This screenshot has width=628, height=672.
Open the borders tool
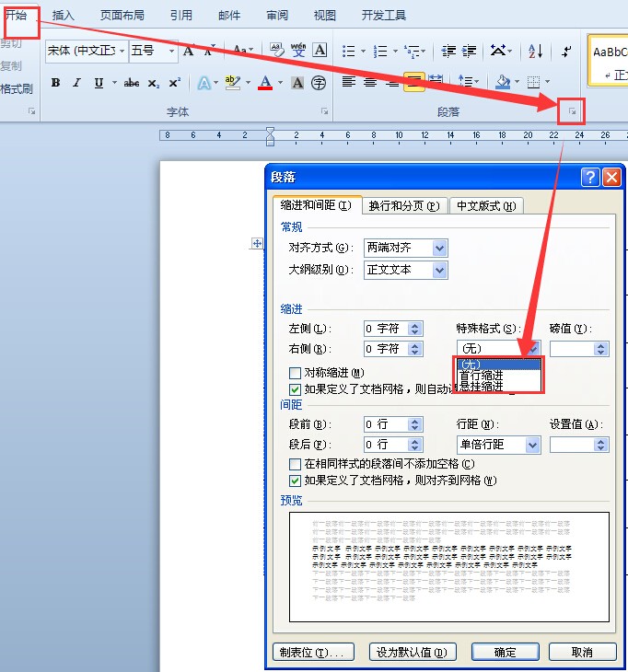click(x=533, y=81)
